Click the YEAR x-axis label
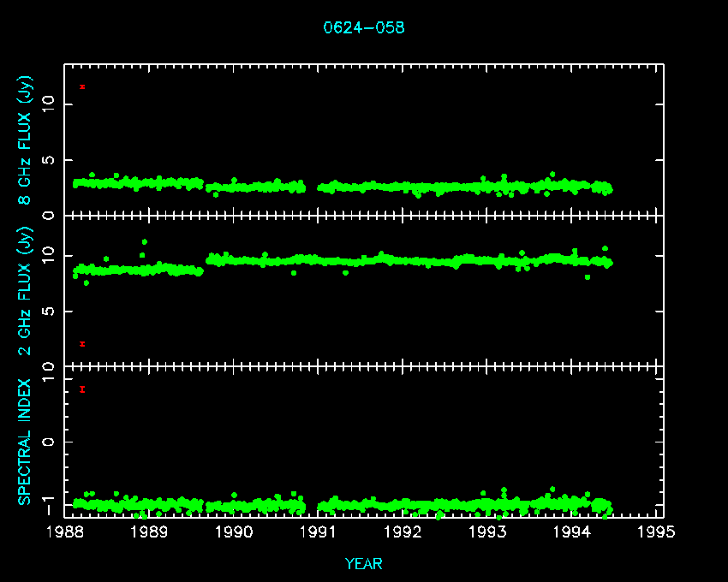Image resolution: width=728 pixels, height=582 pixels. point(364,564)
